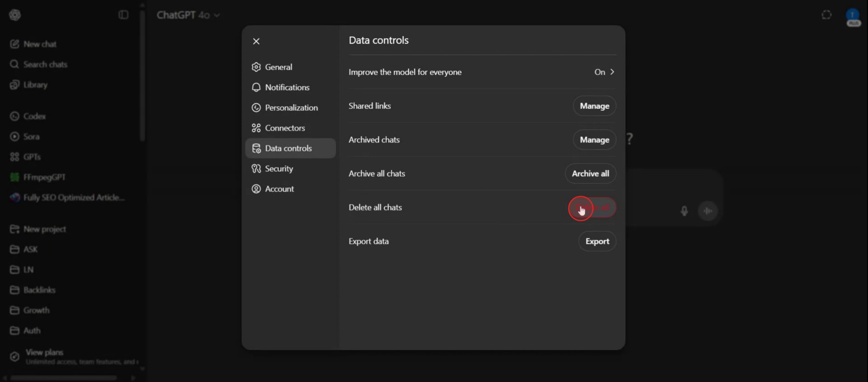The width and height of the screenshot is (868, 382).
Task: Click the Personalization icon in settings
Action: 256,108
